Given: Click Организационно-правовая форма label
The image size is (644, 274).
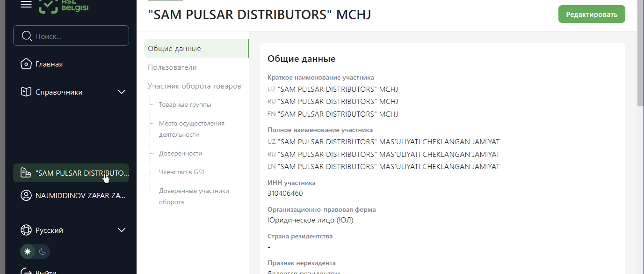Looking at the screenshot, I should [322, 209].
